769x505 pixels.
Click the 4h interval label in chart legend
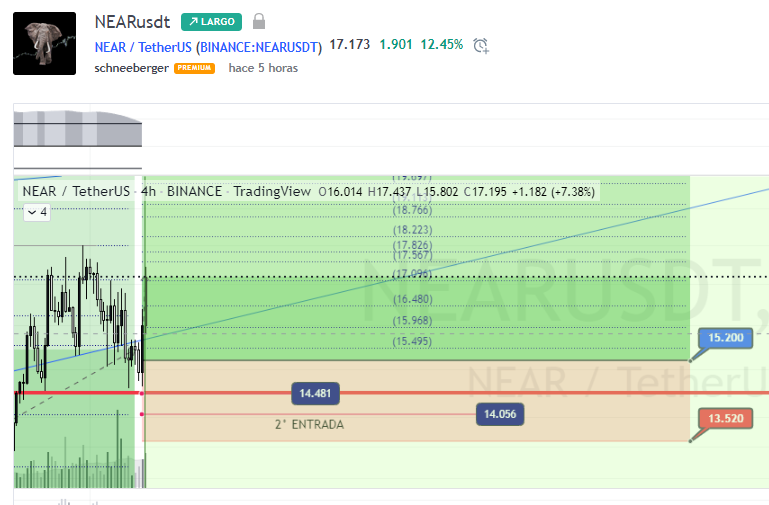click(x=148, y=191)
